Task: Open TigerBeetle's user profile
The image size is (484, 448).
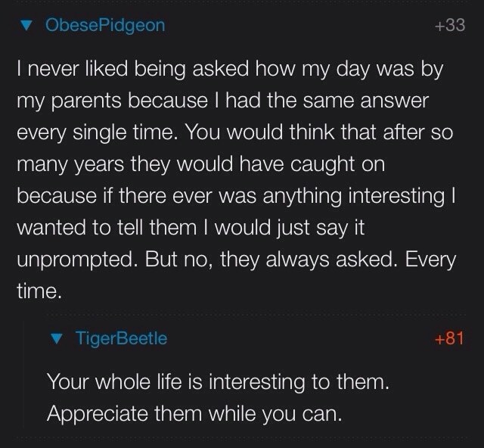Action: 121,338
